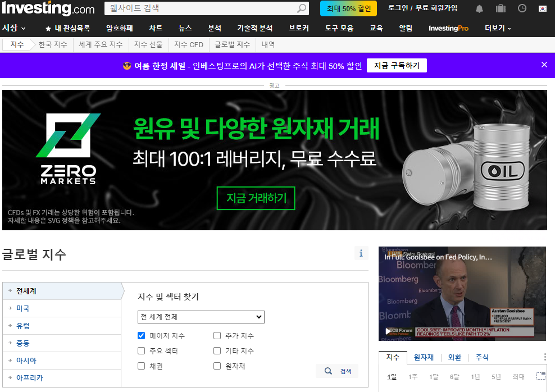Click the 지금 구독하기 subscription button
The height and width of the screenshot is (392, 555).
coord(396,65)
